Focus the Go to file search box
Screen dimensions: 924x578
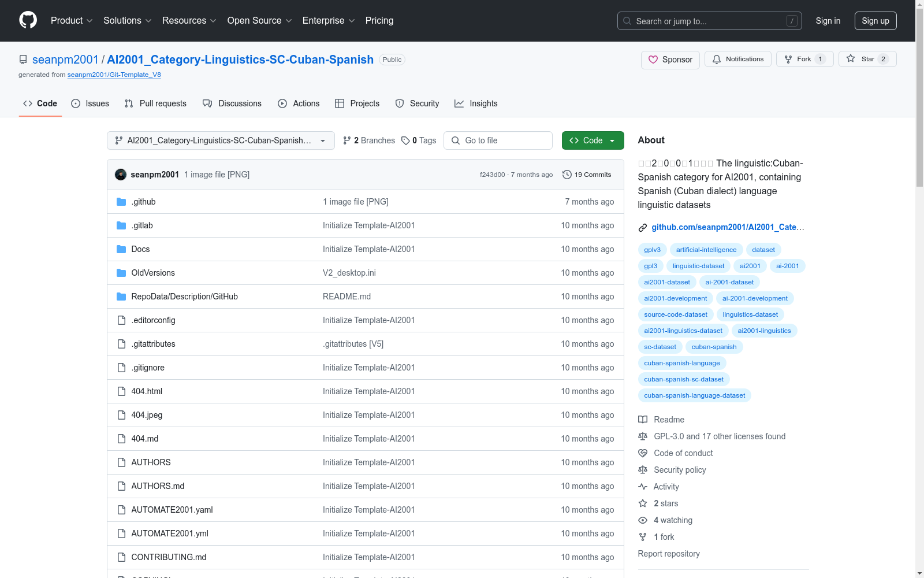click(x=498, y=140)
